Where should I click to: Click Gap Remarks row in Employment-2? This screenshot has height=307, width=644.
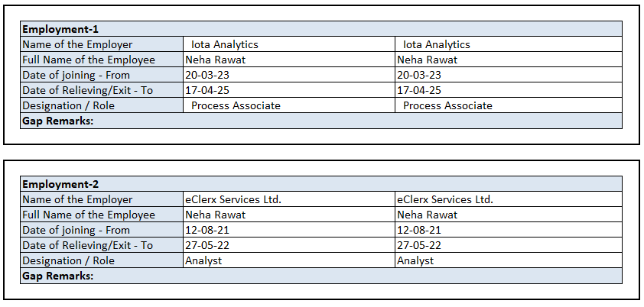point(320,276)
